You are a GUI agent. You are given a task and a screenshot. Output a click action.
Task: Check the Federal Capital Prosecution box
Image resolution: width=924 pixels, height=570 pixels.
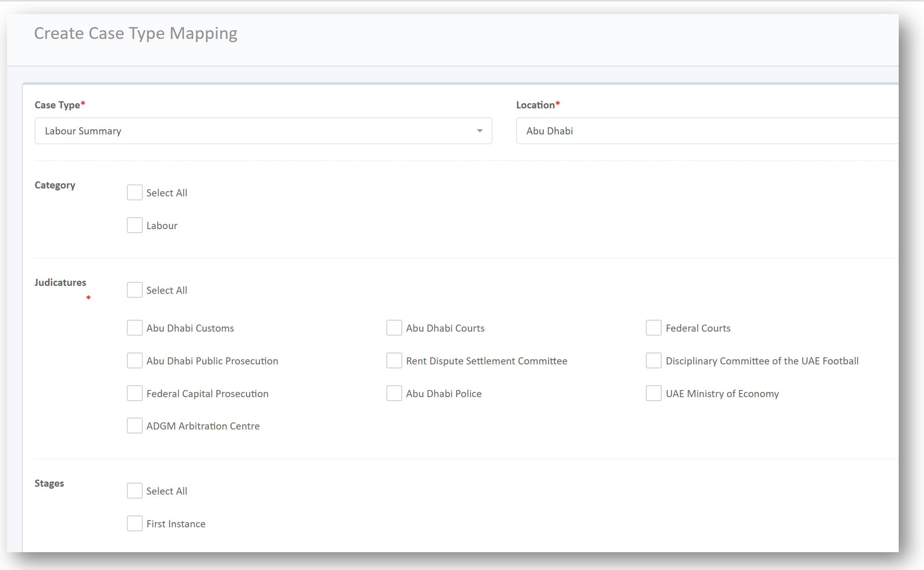click(134, 393)
